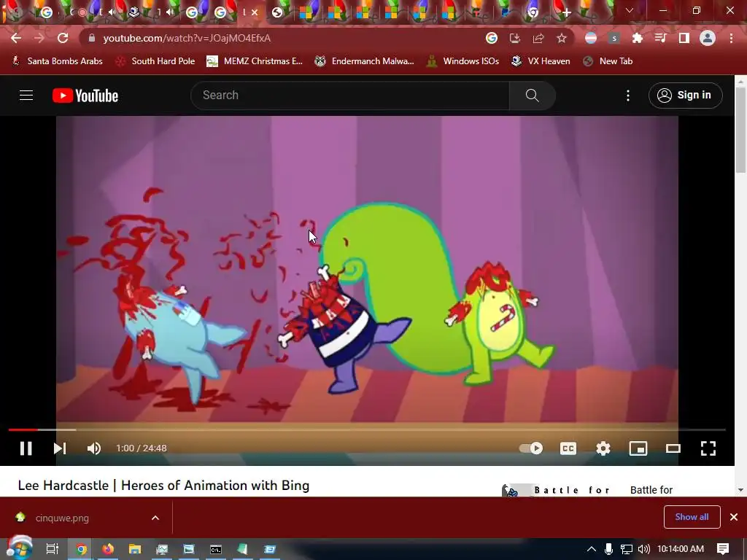The width and height of the screenshot is (747, 560).
Task: Open the clock showing 10:14:00 AM
Action: point(681,549)
